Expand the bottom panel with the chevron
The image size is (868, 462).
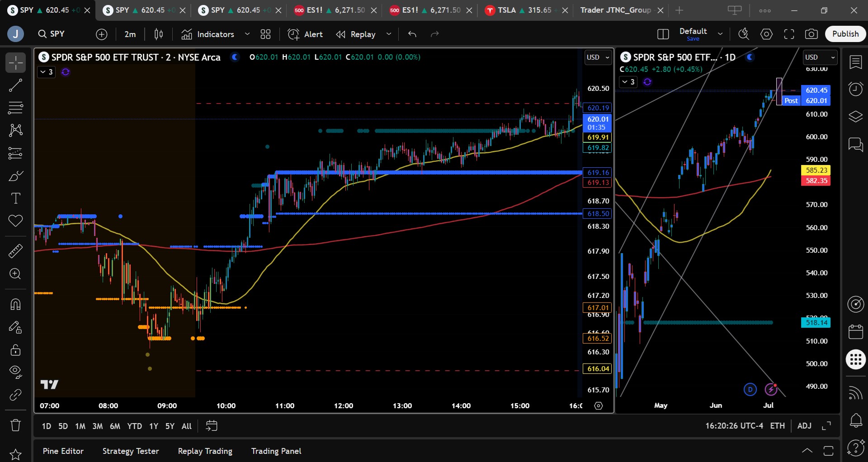pyautogui.click(x=807, y=451)
